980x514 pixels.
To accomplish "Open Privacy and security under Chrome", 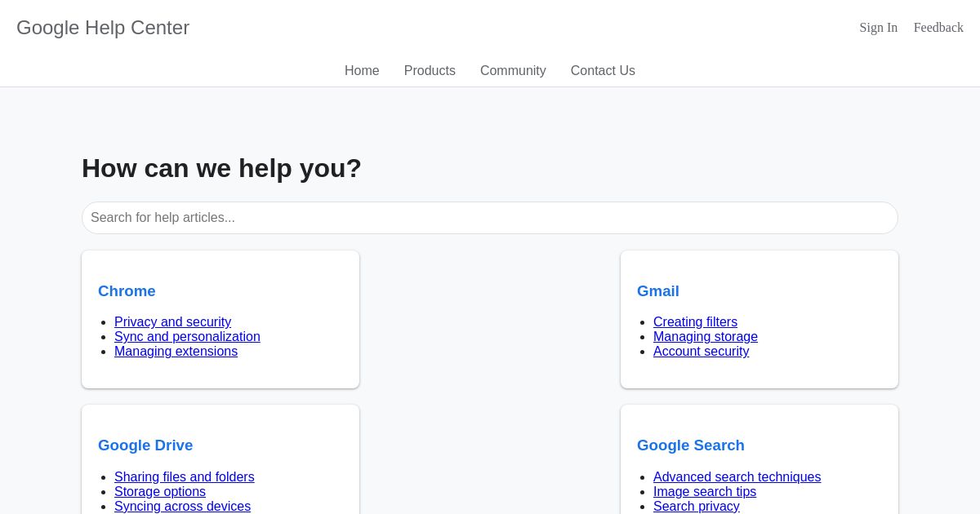I will pyautogui.click(x=172, y=322).
